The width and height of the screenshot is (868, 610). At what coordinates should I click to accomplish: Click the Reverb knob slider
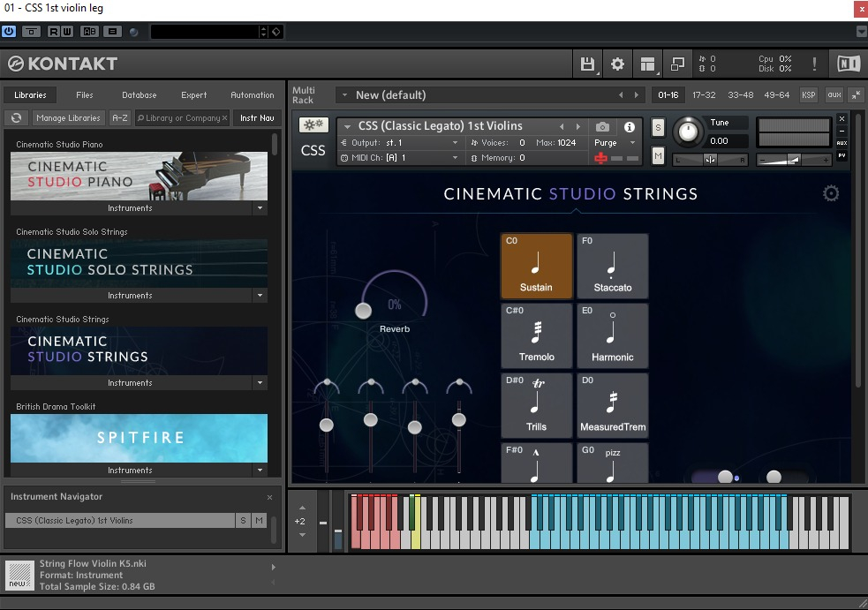click(363, 310)
